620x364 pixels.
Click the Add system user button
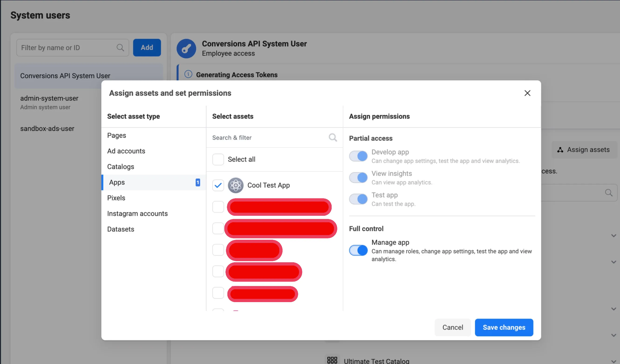(147, 47)
